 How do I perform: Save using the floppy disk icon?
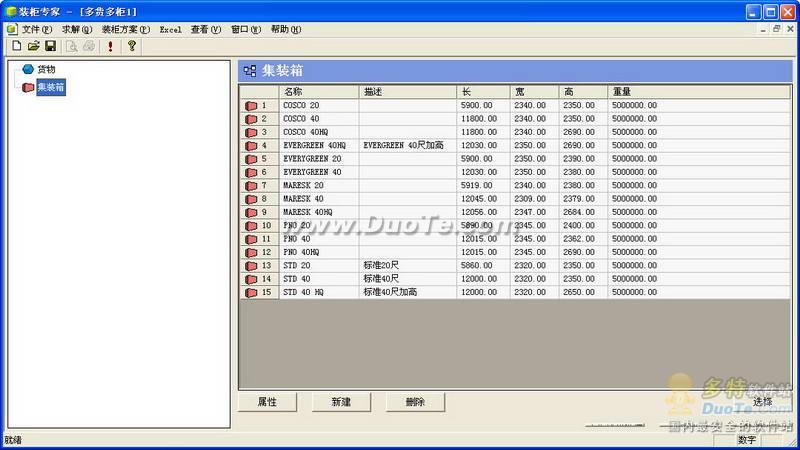pyautogui.click(x=50, y=46)
